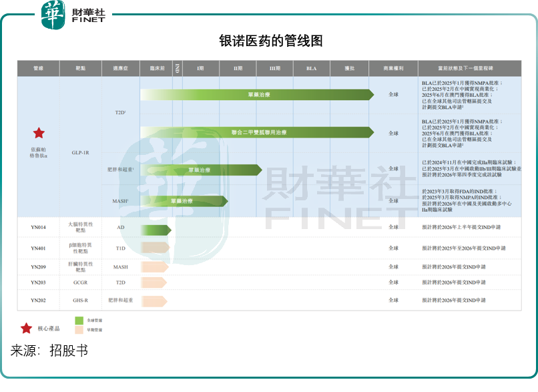
Task: Click the top T2D 單藥治療 green progress bar
Action: (258, 95)
